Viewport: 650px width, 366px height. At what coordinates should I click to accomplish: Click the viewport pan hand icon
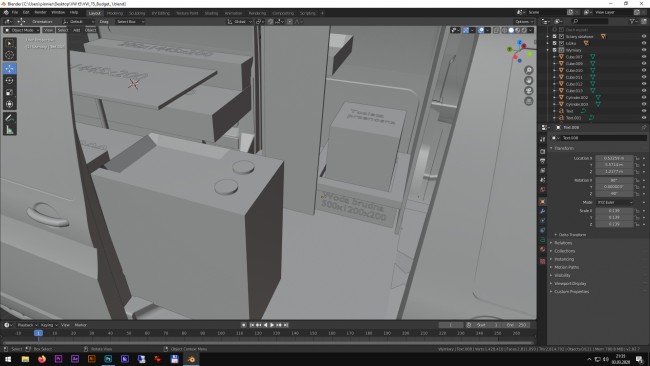click(x=529, y=80)
